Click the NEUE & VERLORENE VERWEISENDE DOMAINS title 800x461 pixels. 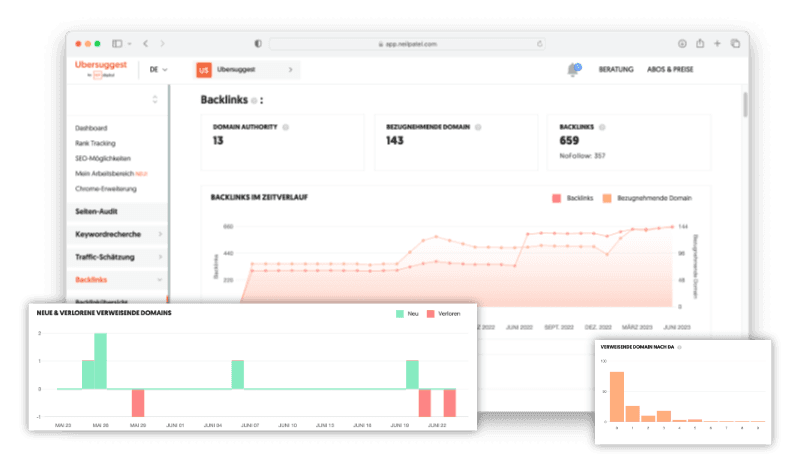[x=104, y=313]
